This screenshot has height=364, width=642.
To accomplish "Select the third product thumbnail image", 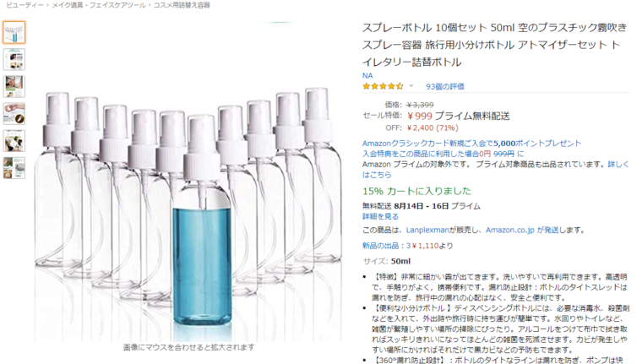I will click(14, 86).
